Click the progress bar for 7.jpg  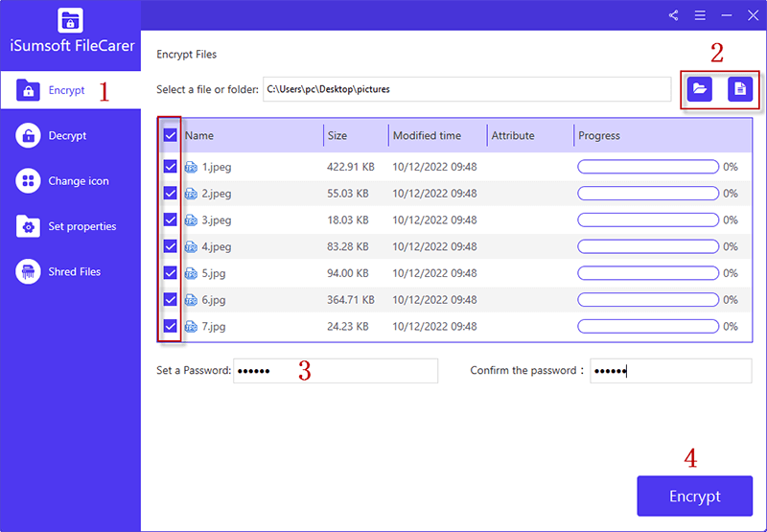click(648, 326)
